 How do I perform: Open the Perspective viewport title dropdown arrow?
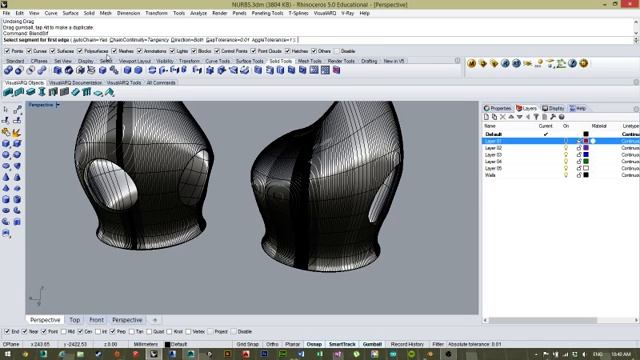[x=58, y=105]
